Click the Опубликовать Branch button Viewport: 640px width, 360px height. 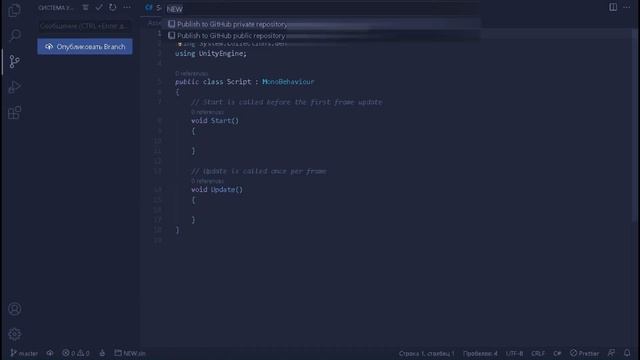[x=85, y=47]
